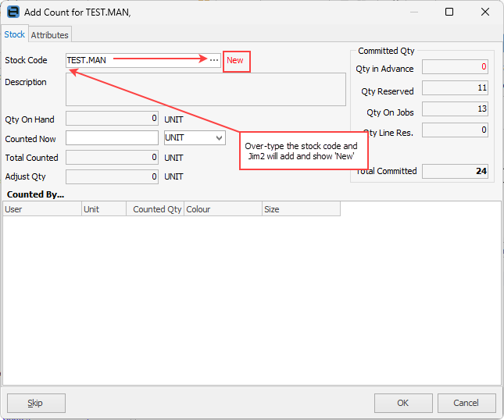Viewport: 504px width, 420px height.
Task: Sort by the User column header
Action: [x=42, y=209]
